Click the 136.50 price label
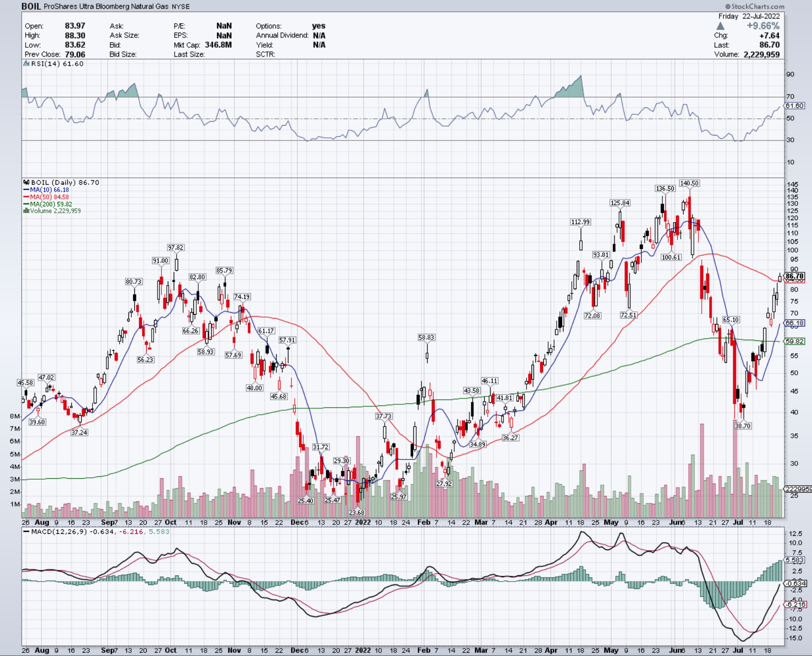Viewport: 812px width, 656px height. 665,189
